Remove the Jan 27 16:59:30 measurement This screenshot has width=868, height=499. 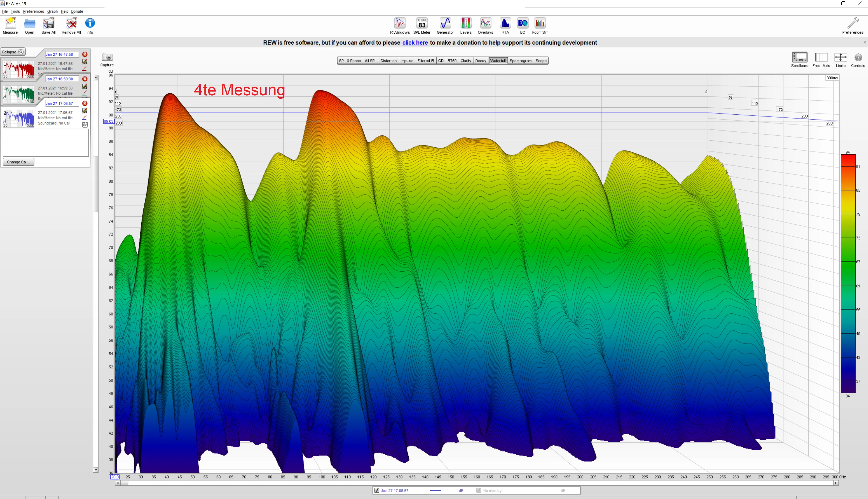85,79
